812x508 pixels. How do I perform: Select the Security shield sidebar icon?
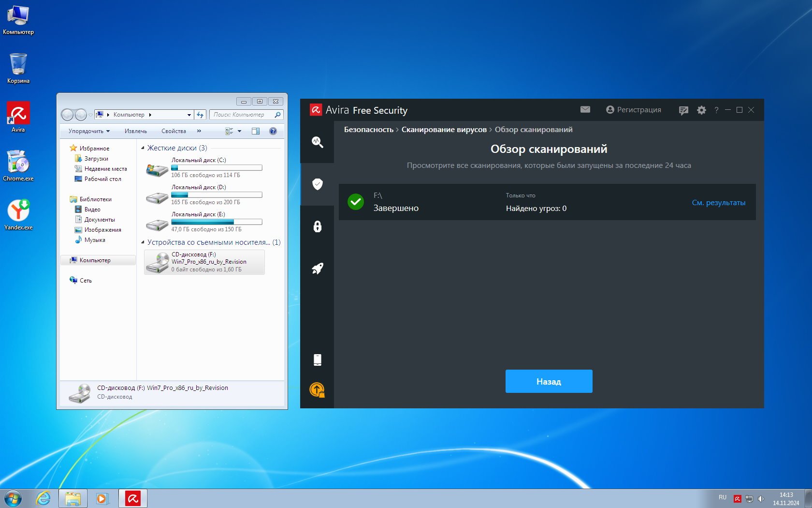point(317,184)
